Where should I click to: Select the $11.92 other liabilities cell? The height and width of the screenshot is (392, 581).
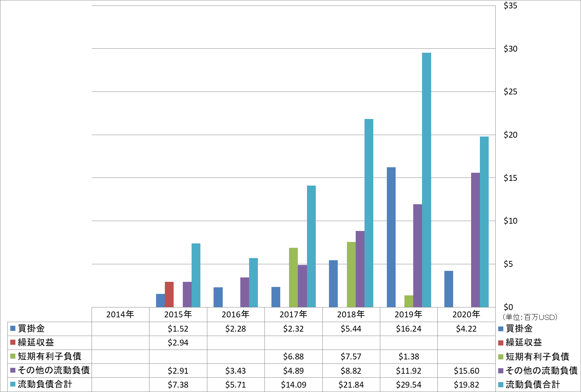[x=408, y=371]
